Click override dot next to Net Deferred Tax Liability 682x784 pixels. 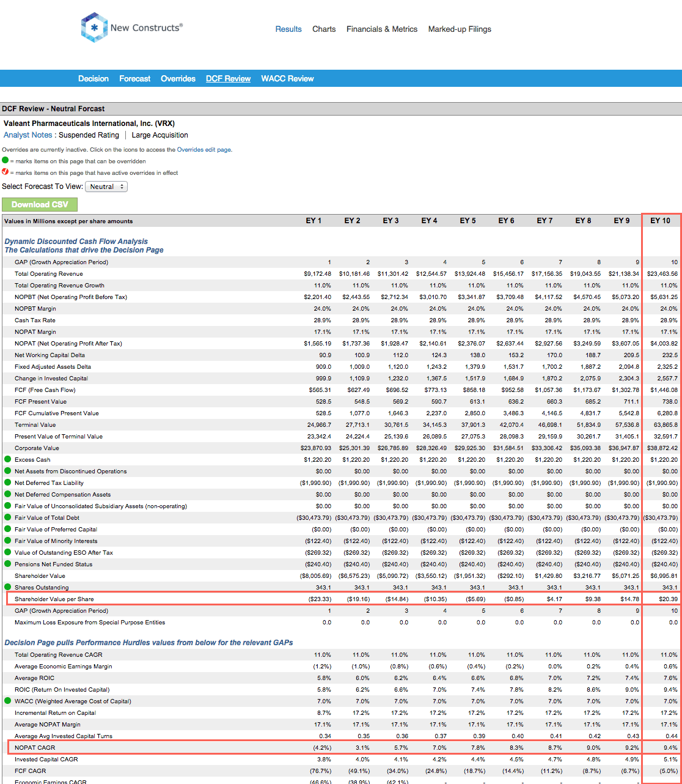[7, 483]
